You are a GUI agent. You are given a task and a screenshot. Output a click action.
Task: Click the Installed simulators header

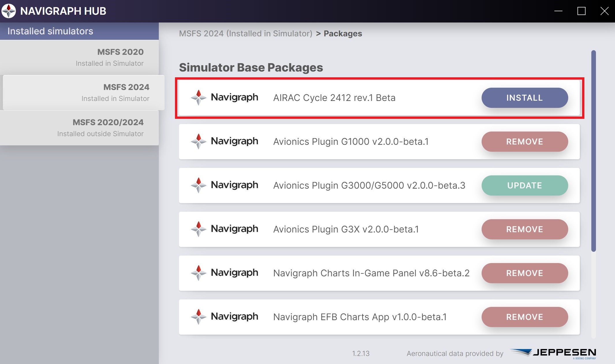coord(79,31)
